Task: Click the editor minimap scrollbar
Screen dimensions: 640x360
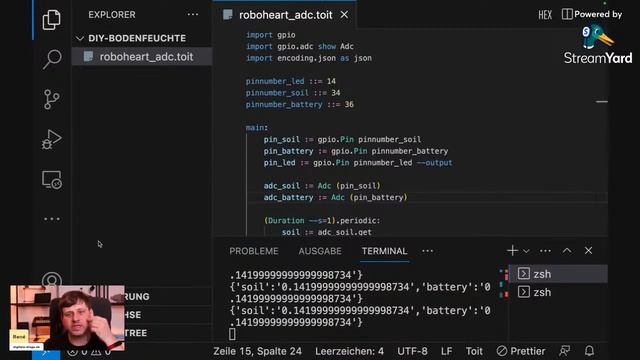Action: tap(602, 102)
